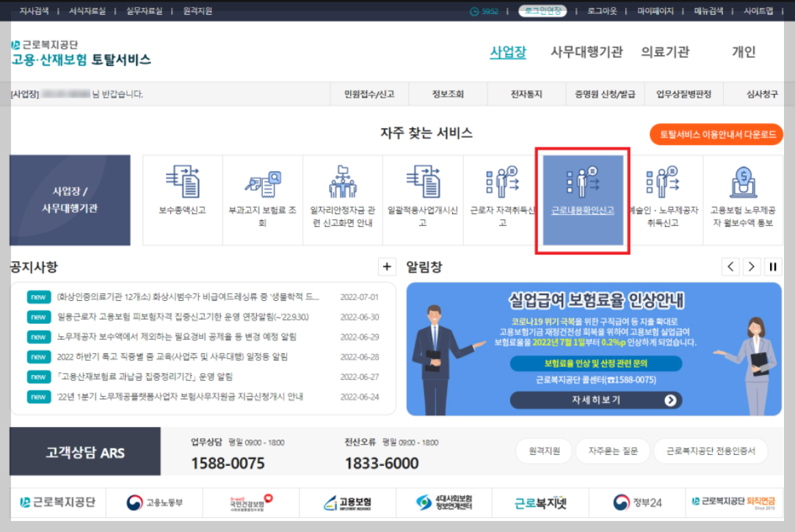Show the next 알림창 banner
This screenshot has height=532, width=795.
tap(750, 266)
